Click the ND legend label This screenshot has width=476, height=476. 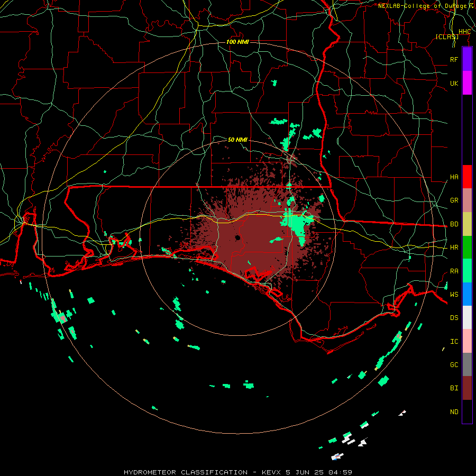[x=454, y=412]
